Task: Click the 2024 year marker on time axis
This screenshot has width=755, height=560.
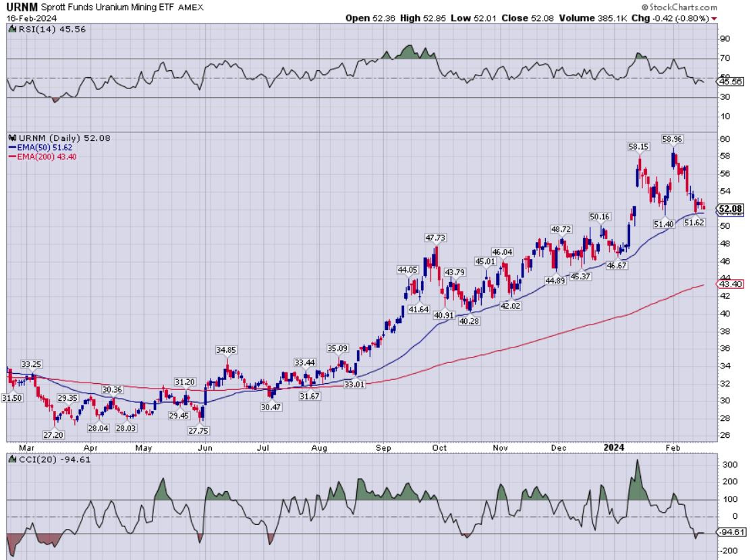Action: [x=614, y=447]
